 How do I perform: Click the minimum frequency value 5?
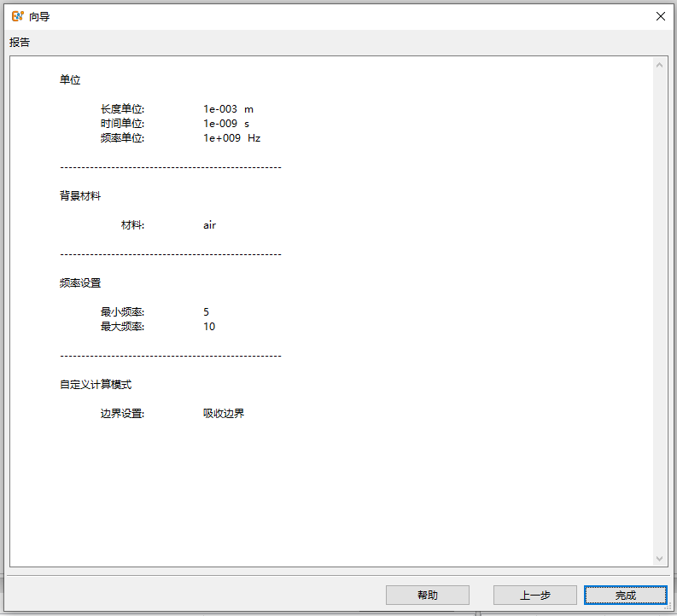click(207, 312)
